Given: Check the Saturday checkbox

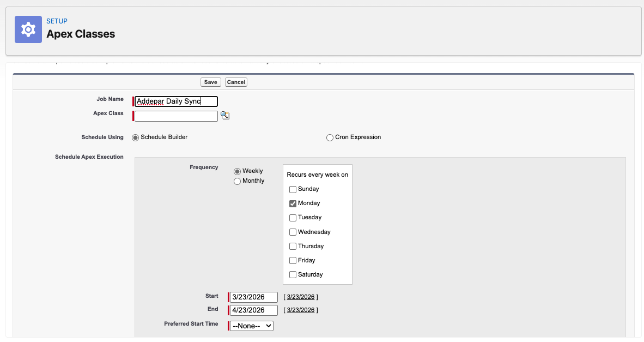Looking at the screenshot, I should [x=293, y=274].
